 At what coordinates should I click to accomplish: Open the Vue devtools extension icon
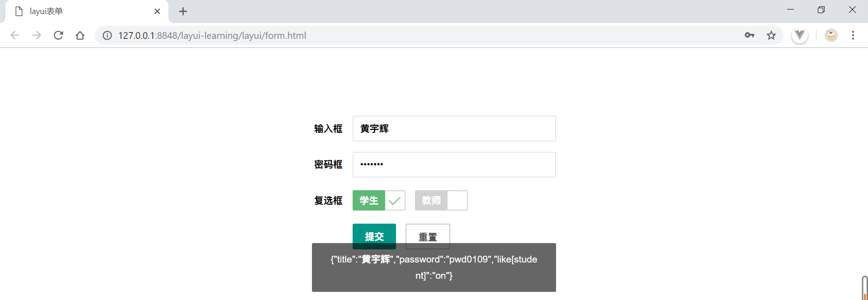tap(799, 35)
